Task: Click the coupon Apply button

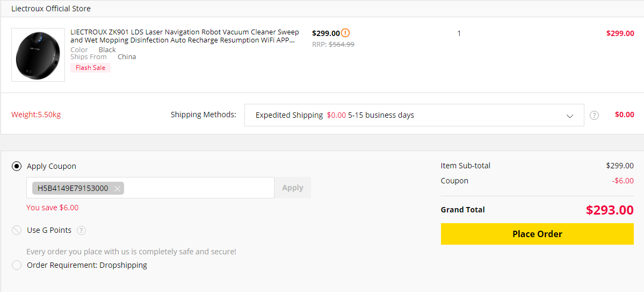Action: pos(292,188)
